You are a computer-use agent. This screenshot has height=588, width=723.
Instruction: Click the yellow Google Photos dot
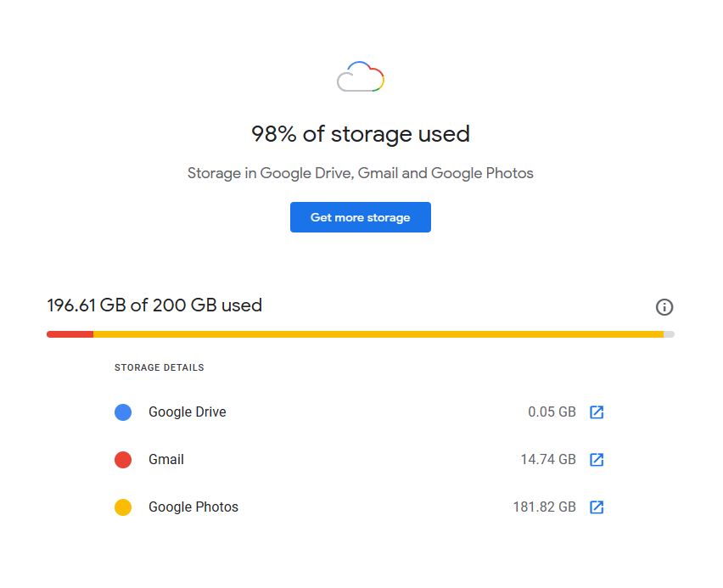pos(123,507)
